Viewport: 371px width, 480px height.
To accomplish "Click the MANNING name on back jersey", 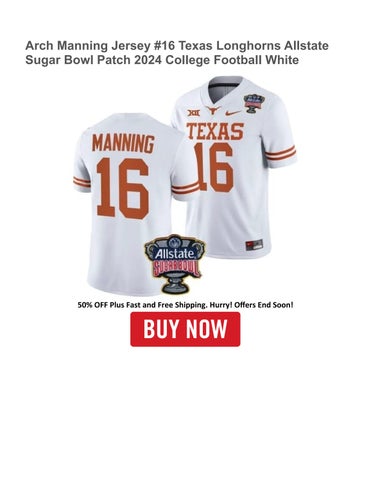I will [123, 143].
